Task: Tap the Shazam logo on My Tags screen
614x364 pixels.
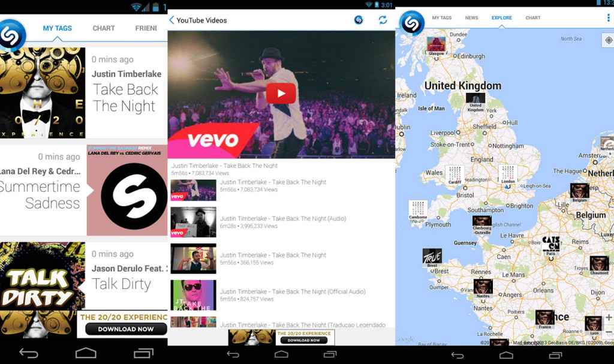Action: point(12,35)
